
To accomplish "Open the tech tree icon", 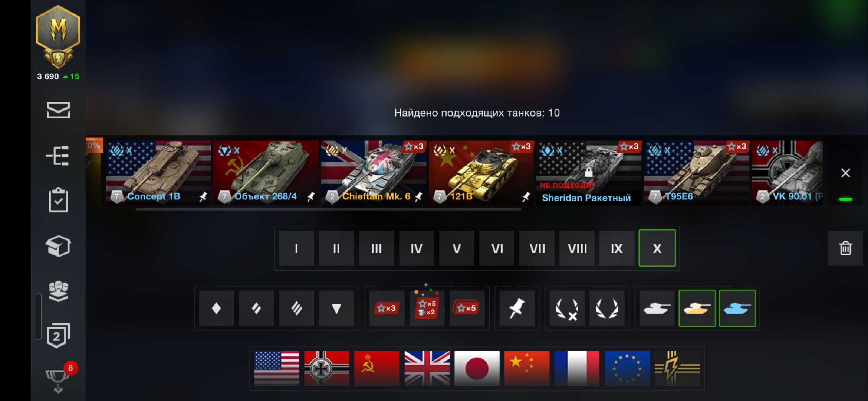I will (57, 156).
